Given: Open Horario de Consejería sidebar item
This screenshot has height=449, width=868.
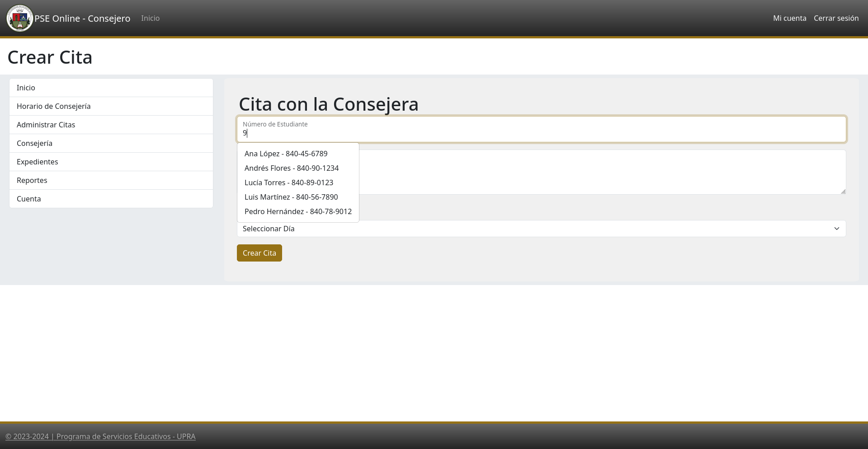Looking at the screenshot, I should [111, 106].
